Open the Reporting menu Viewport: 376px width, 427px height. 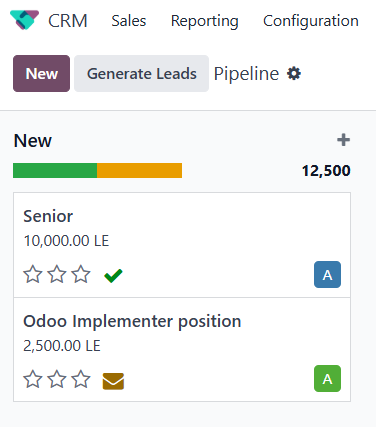(x=205, y=21)
